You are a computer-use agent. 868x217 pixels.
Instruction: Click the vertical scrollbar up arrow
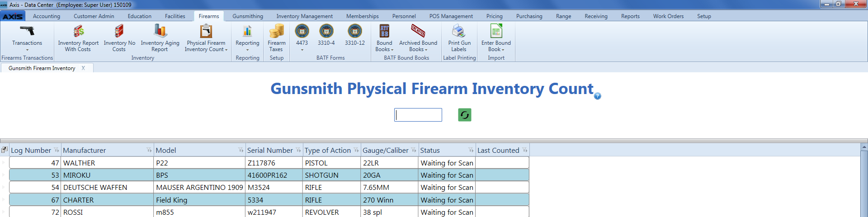click(864, 147)
